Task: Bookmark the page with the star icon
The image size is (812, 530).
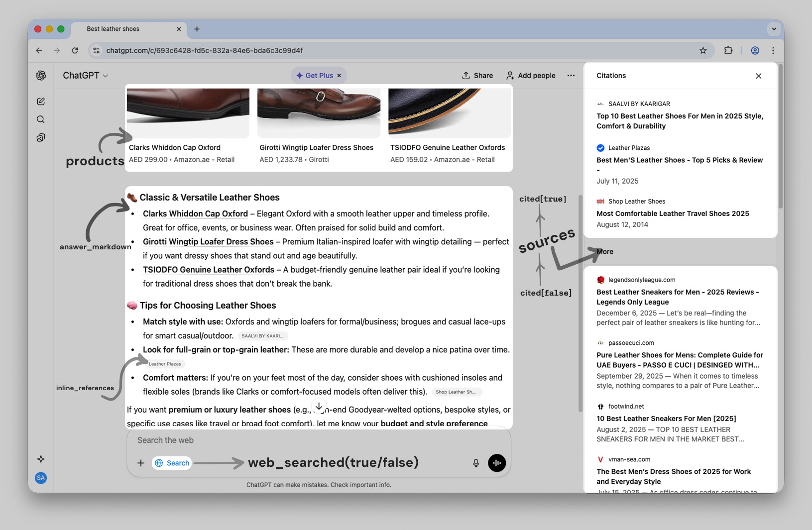Action: tap(703, 50)
